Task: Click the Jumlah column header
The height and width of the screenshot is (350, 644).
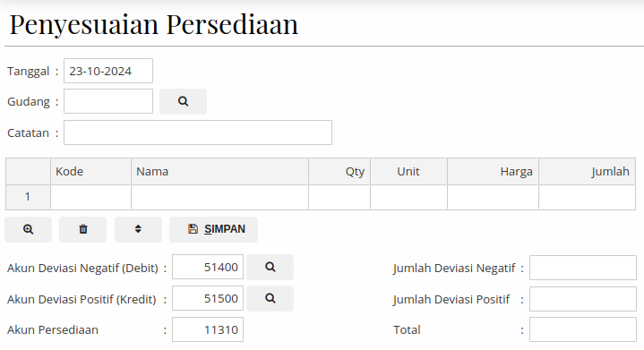Action: coord(587,172)
